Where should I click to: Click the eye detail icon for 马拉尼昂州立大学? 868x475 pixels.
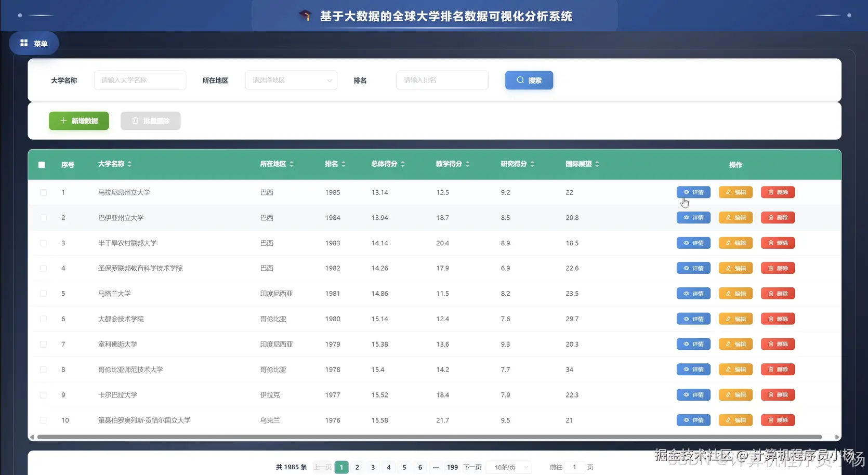click(x=685, y=192)
